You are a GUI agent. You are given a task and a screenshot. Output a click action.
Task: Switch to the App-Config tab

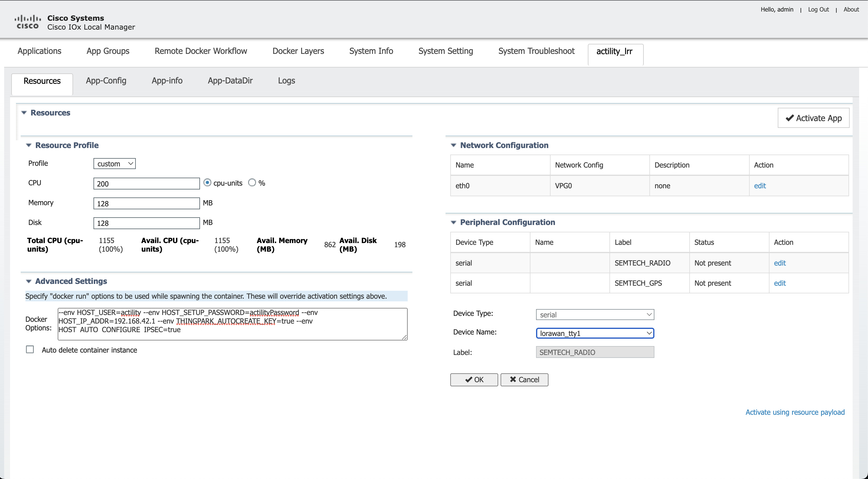click(106, 81)
